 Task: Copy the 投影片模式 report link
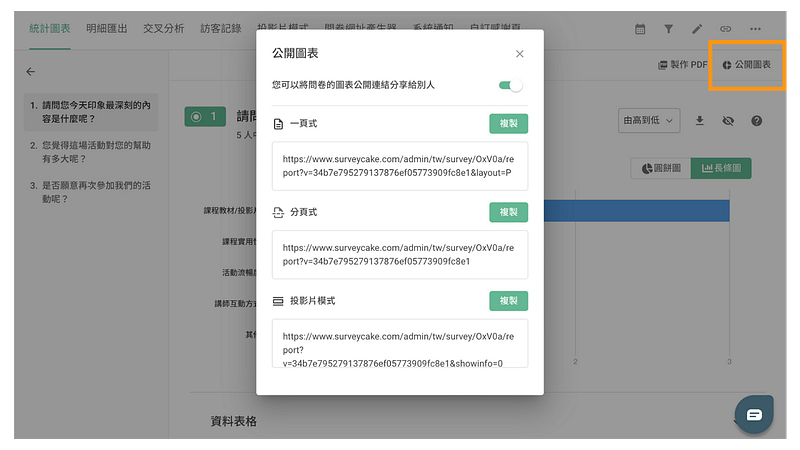pyautogui.click(x=508, y=301)
